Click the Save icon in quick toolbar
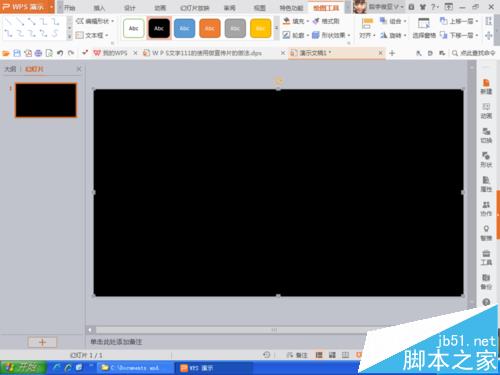The image size is (500, 375). pos(17,53)
